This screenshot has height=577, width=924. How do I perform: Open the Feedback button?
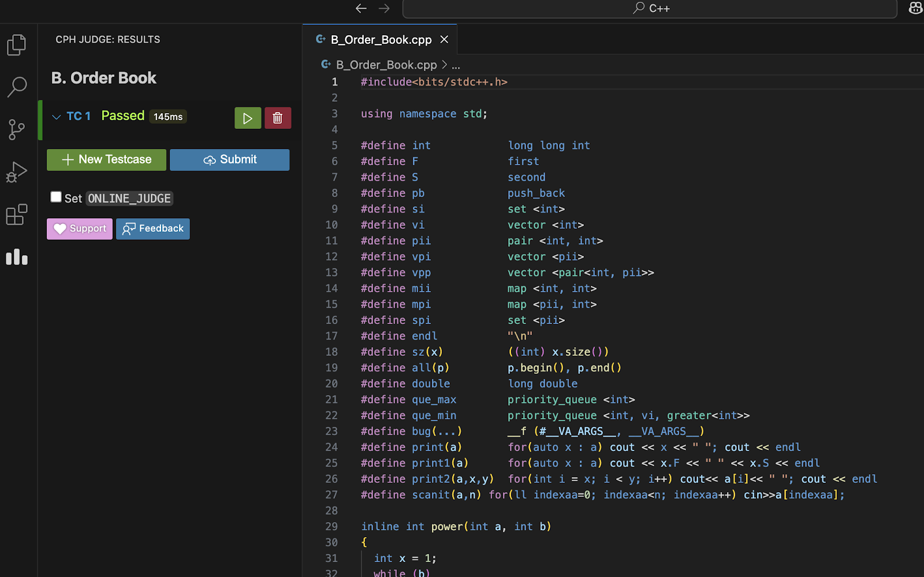(x=153, y=229)
